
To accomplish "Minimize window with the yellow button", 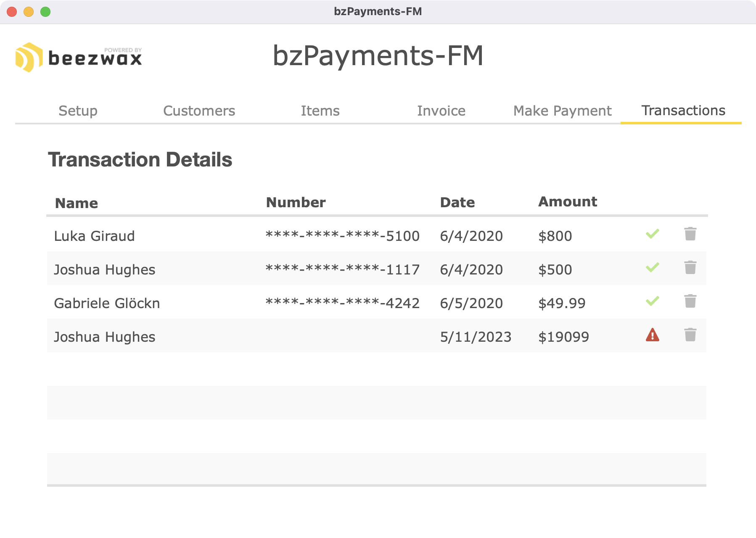I will tap(29, 12).
